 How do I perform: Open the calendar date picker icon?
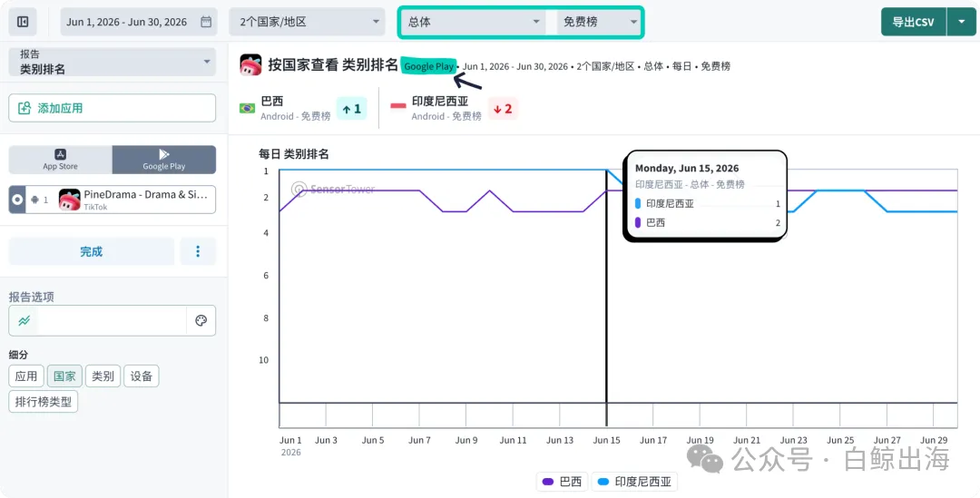pyautogui.click(x=206, y=22)
